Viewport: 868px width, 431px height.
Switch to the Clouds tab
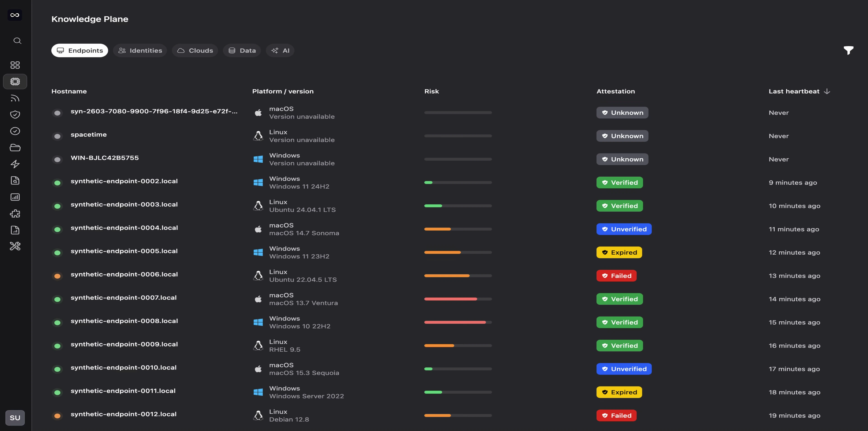[195, 51]
